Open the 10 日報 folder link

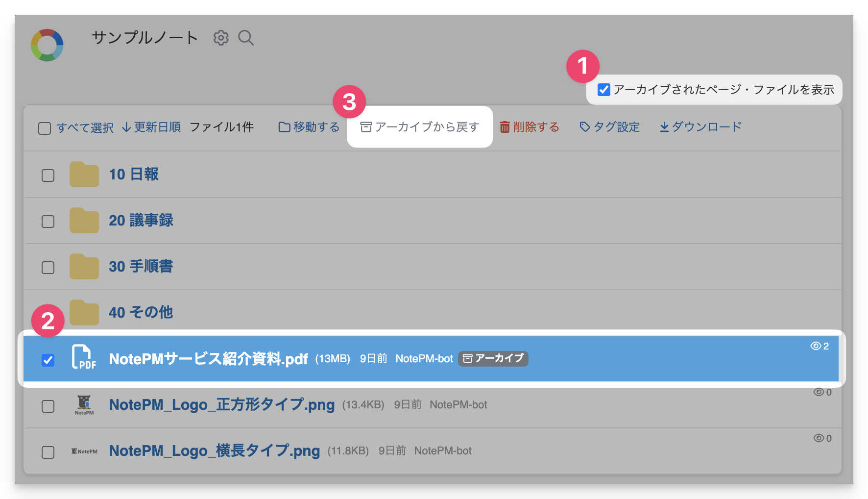[134, 175]
